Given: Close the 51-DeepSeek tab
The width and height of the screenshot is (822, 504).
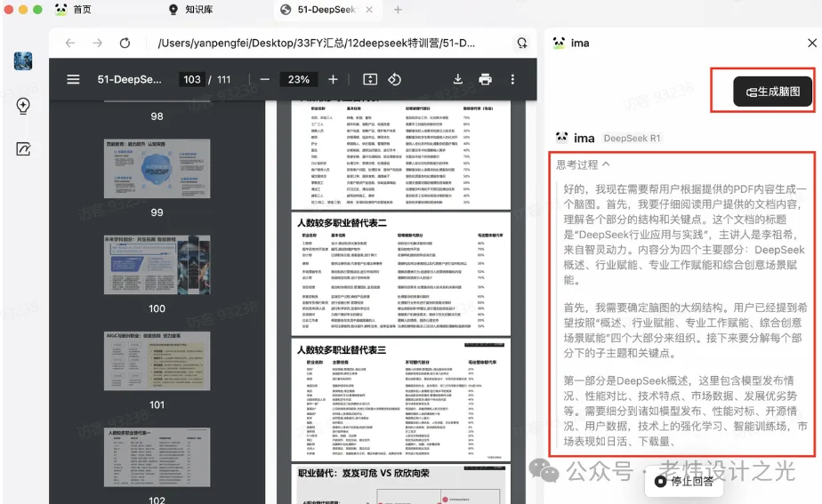Looking at the screenshot, I should [369, 10].
